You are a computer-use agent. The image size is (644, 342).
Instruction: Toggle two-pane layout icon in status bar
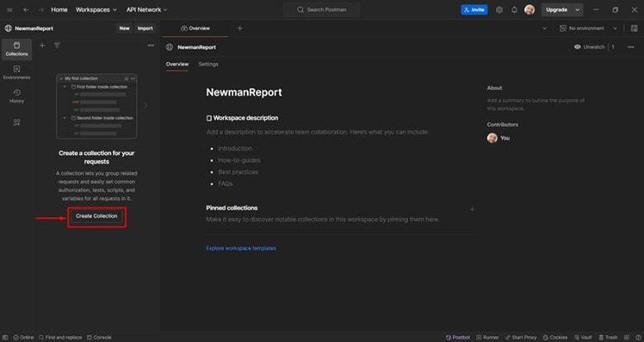(x=627, y=337)
